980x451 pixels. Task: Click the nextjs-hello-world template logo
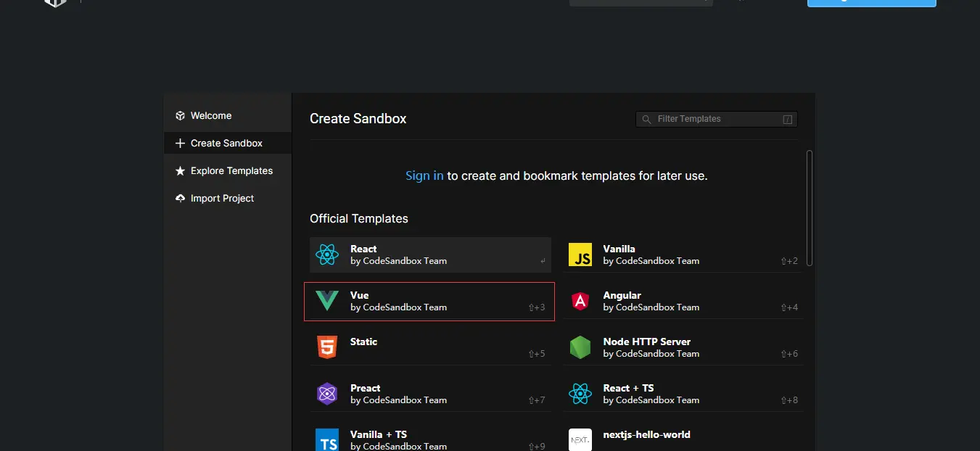(x=580, y=439)
